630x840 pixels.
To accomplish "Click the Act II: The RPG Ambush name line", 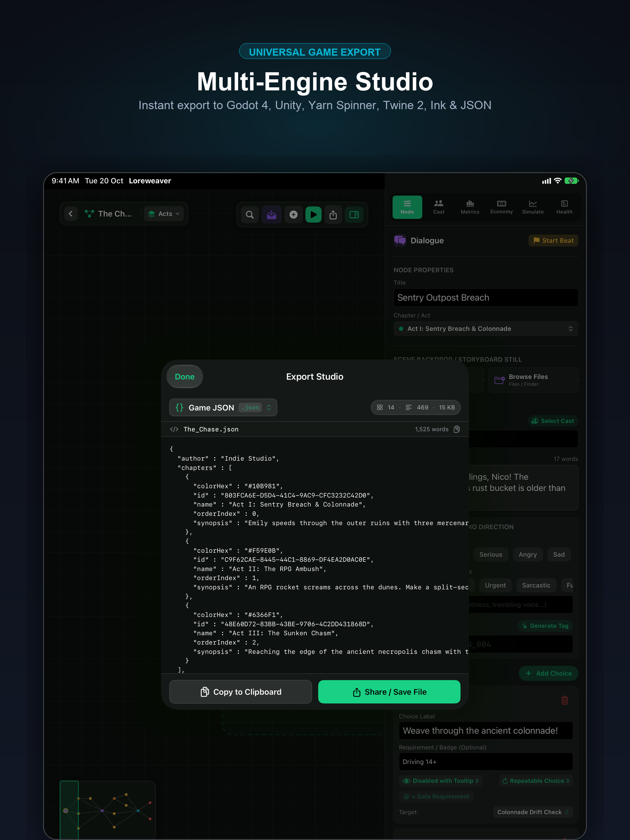I will pos(260,569).
